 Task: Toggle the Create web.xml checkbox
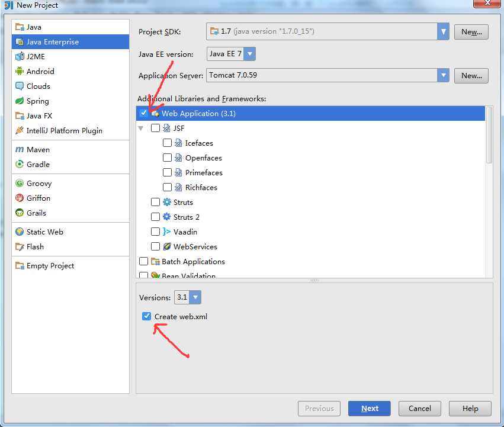(146, 316)
